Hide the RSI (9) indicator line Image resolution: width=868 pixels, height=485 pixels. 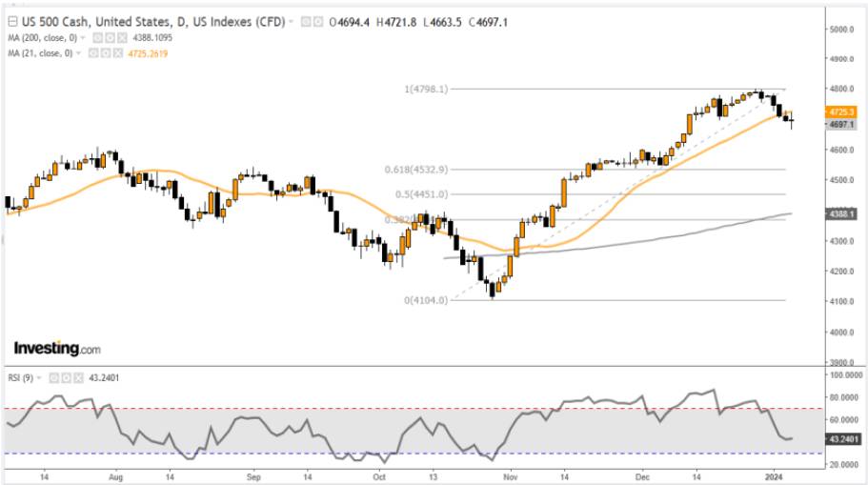(x=54, y=377)
